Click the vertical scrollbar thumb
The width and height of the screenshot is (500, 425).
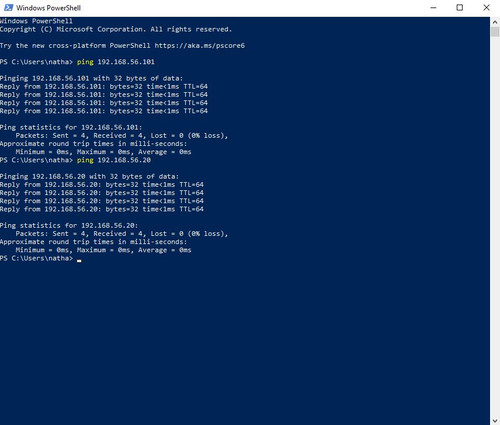click(495, 32)
